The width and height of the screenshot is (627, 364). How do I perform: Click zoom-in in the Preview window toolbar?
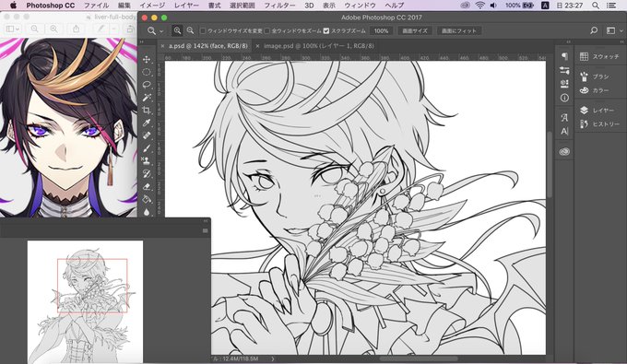click(x=53, y=29)
